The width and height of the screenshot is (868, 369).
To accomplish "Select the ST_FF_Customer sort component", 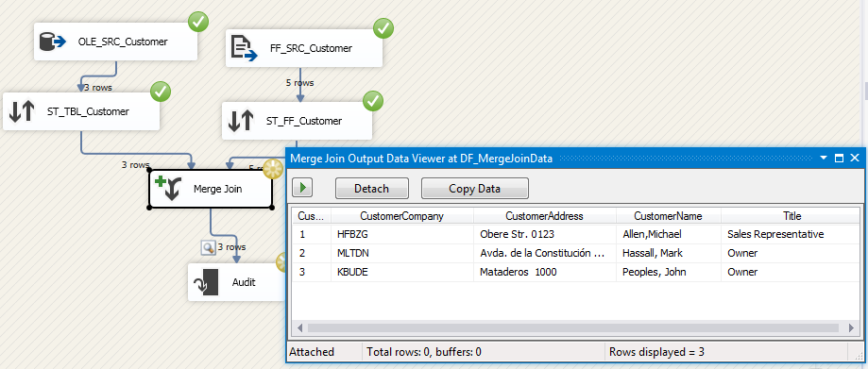I will [297, 121].
